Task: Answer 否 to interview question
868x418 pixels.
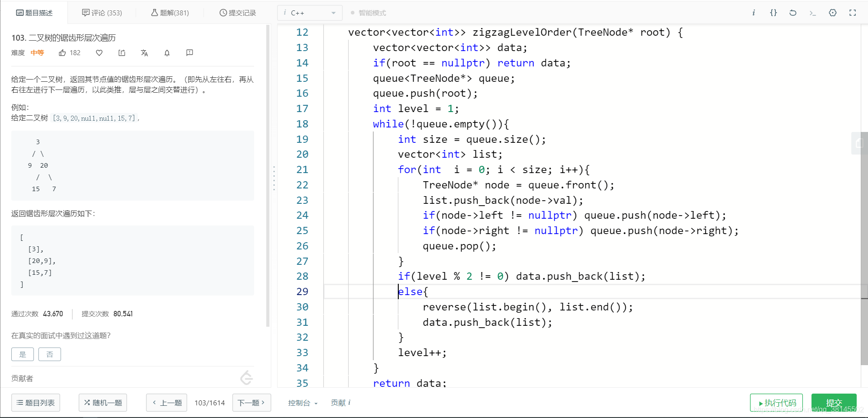Action: pyautogui.click(x=50, y=354)
